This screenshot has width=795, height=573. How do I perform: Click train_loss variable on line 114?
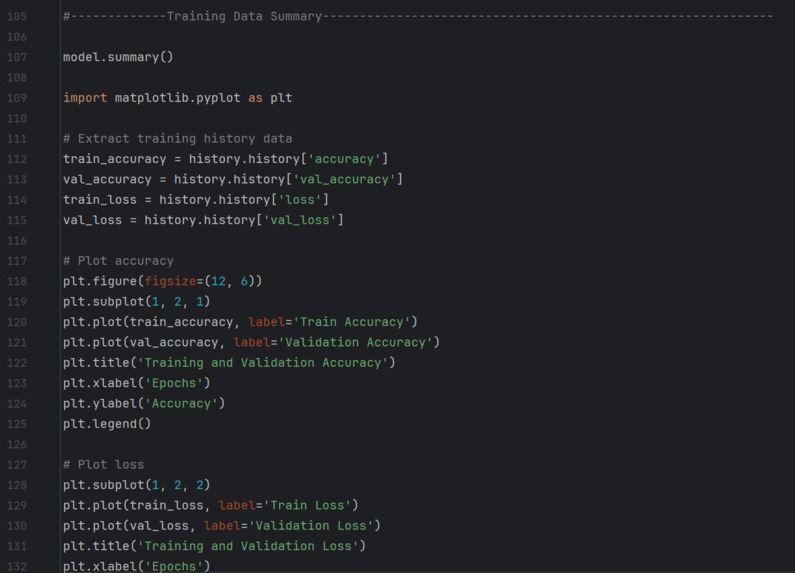[x=100, y=200]
